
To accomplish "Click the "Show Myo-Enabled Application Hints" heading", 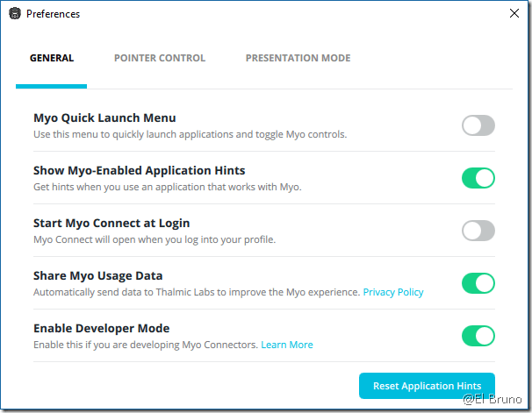I will [x=139, y=171].
